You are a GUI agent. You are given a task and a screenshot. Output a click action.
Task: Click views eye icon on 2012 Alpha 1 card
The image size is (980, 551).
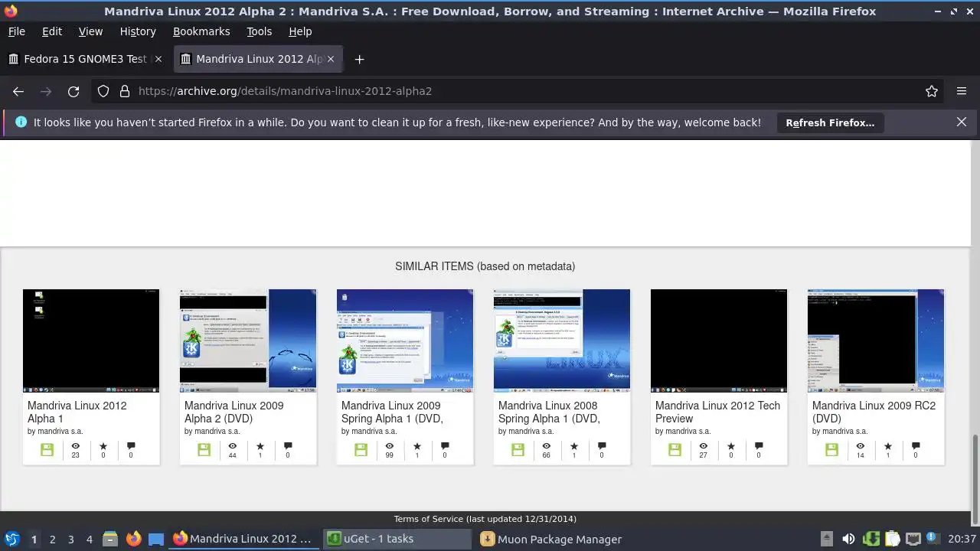tap(76, 446)
